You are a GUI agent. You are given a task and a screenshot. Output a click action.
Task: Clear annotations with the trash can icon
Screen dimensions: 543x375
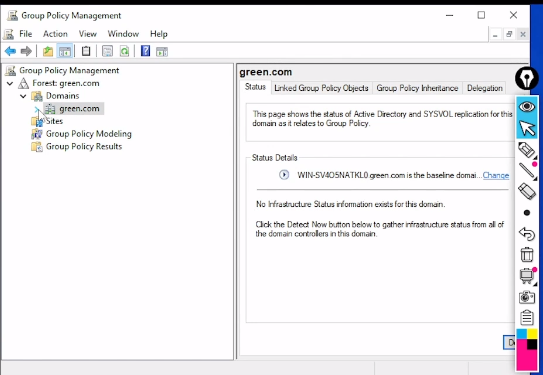527,255
